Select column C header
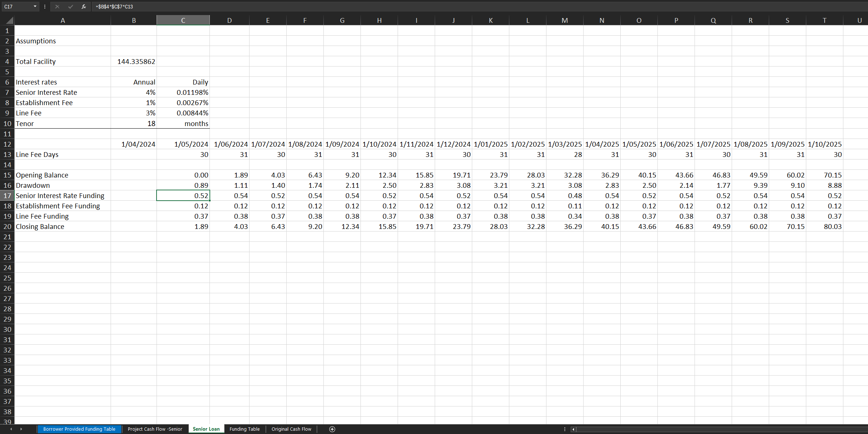This screenshot has height=434, width=868. (183, 20)
